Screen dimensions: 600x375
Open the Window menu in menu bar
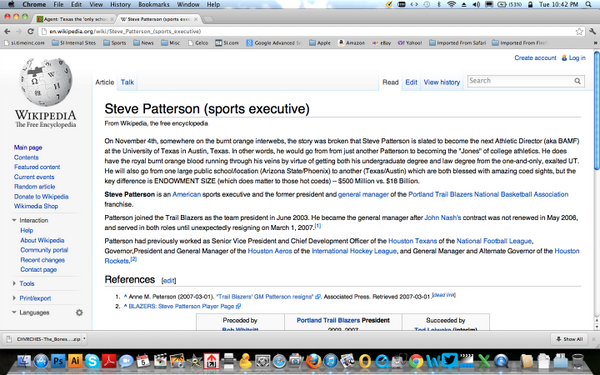[188, 5]
